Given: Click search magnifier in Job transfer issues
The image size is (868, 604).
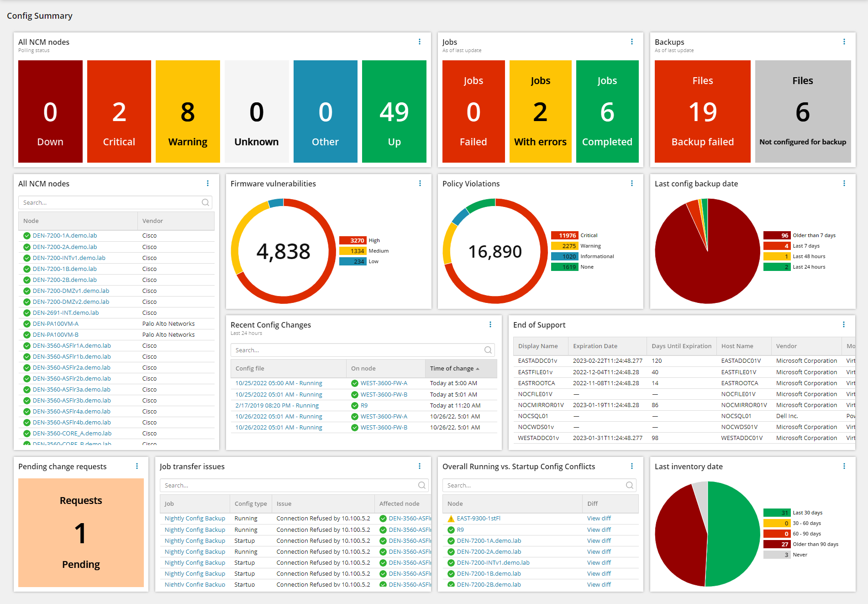Looking at the screenshot, I should pyautogui.click(x=422, y=485).
